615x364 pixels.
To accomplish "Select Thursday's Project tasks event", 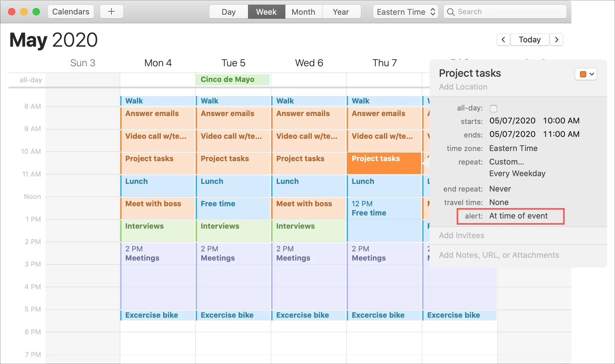I will point(384,163).
